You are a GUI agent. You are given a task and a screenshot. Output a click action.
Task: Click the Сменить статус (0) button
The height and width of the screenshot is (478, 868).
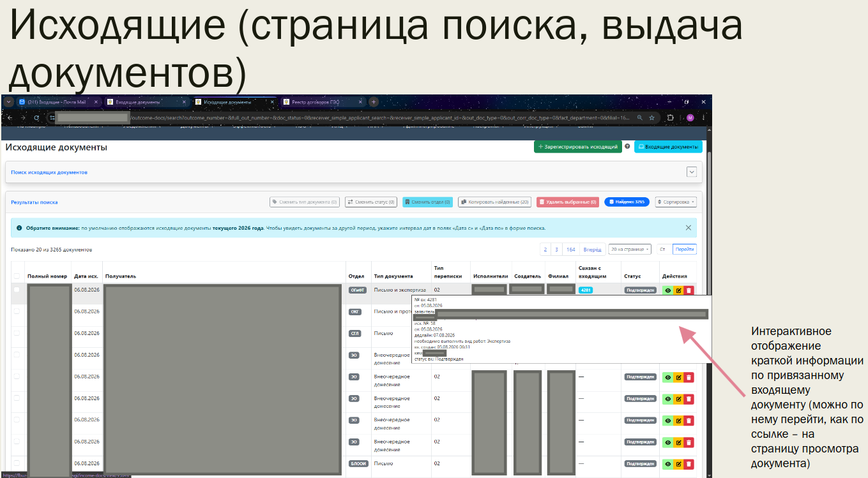[372, 202]
